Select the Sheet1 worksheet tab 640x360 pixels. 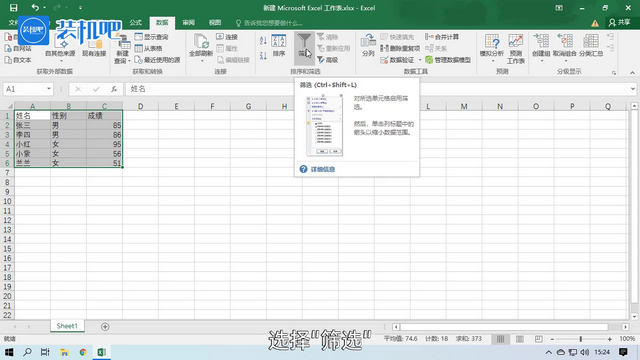(67, 326)
